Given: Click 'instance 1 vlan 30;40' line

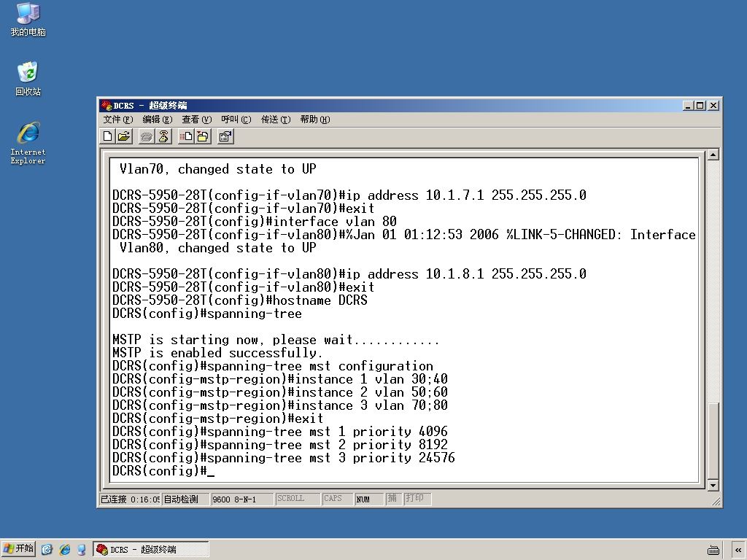Looking at the screenshot, I should click(279, 379).
